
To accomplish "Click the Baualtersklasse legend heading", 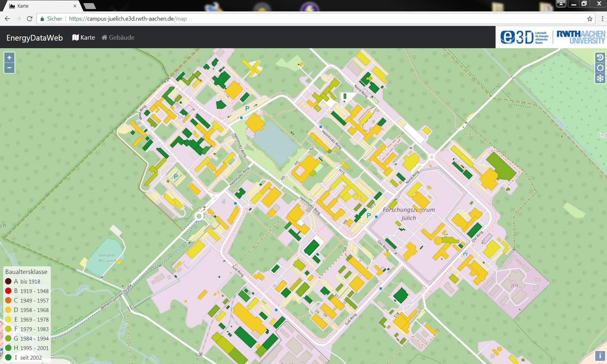I will tap(26, 272).
